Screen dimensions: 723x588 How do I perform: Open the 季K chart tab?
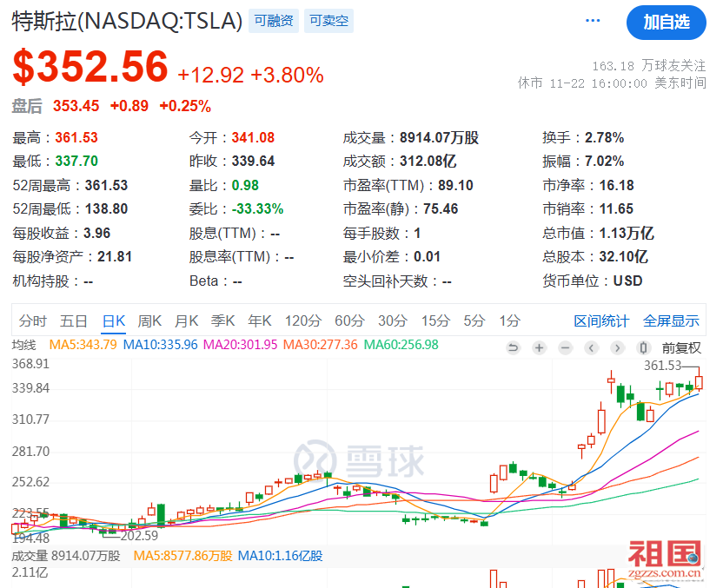(x=222, y=320)
